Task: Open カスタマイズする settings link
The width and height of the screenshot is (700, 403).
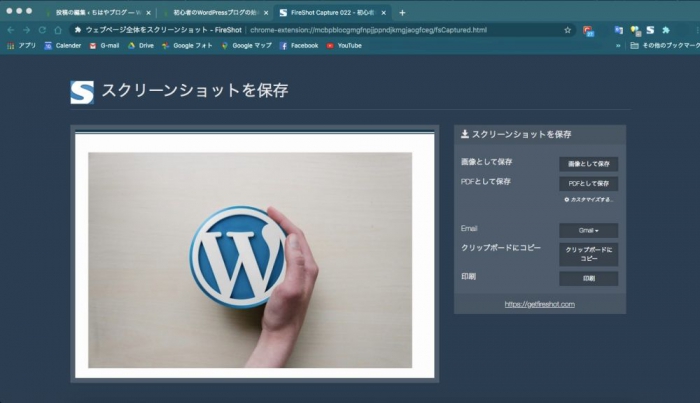Action: pyautogui.click(x=589, y=199)
